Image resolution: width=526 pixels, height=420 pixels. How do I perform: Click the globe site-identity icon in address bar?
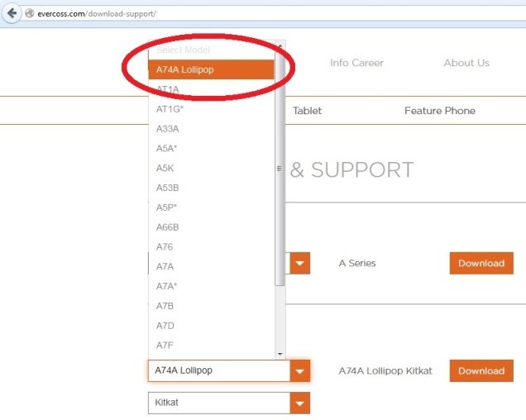coord(30,13)
